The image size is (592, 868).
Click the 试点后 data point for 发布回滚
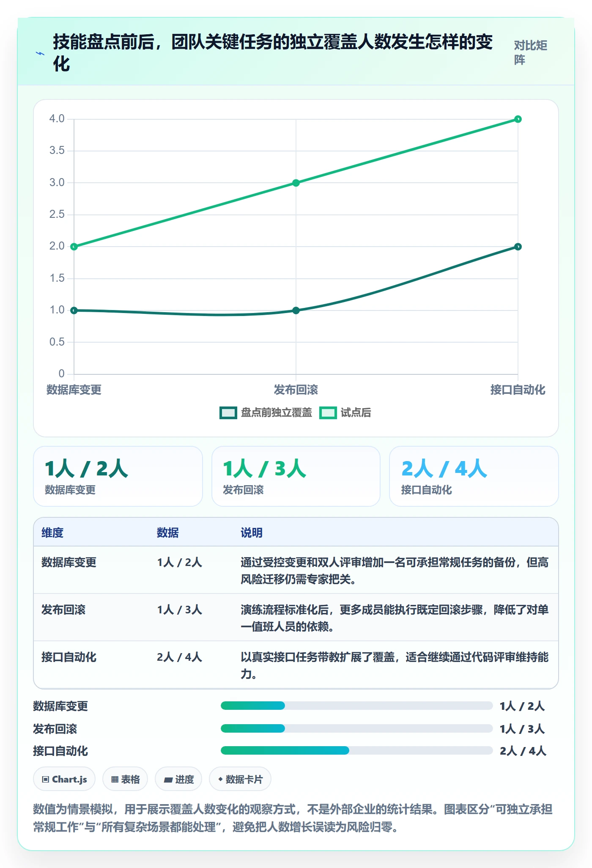(296, 183)
